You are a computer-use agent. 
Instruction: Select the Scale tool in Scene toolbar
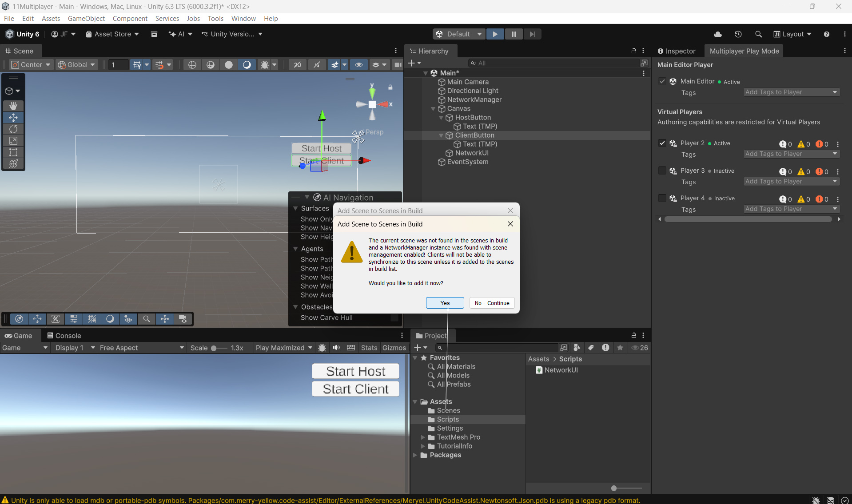pyautogui.click(x=13, y=141)
